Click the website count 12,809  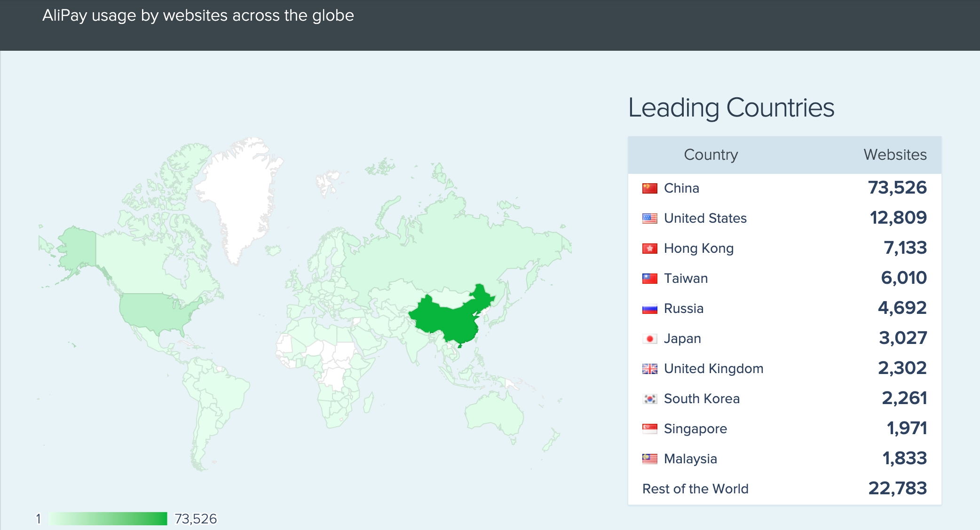click(898, 218)
